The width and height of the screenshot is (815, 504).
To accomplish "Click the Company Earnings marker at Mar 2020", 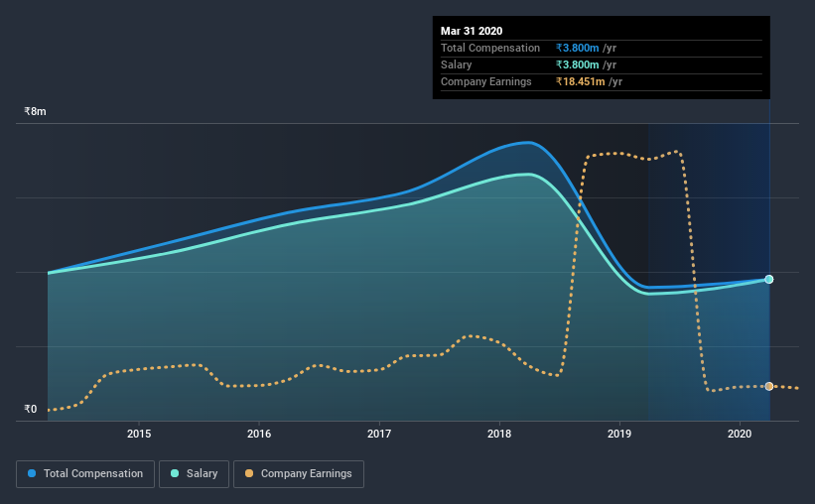I will coord(768,386).
